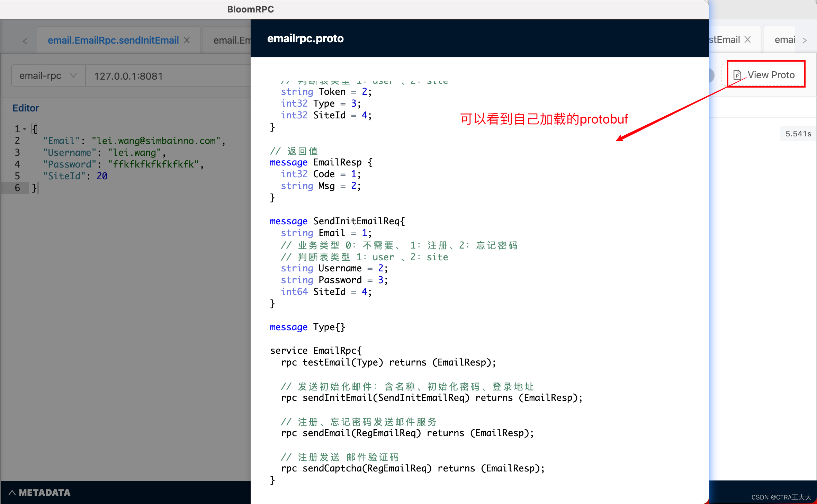This screenshot has height=504, width=817.
Task: Click the int32 Code = 1 line
Action: point(321,174)
